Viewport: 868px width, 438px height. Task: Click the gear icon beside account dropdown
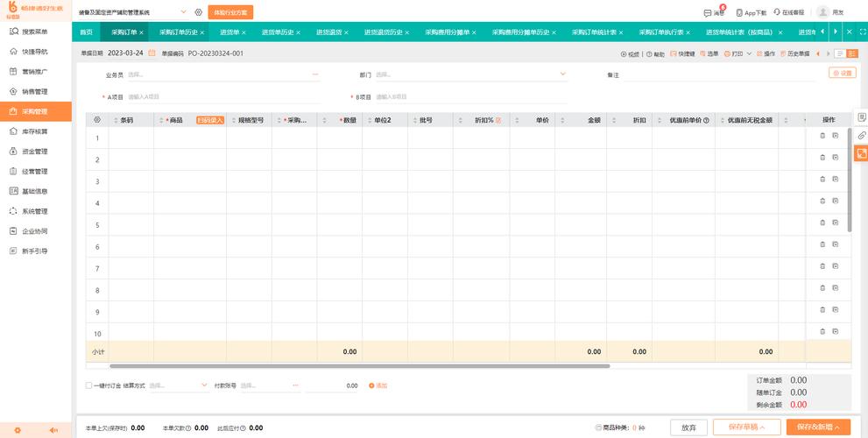[x=199, y=12]
